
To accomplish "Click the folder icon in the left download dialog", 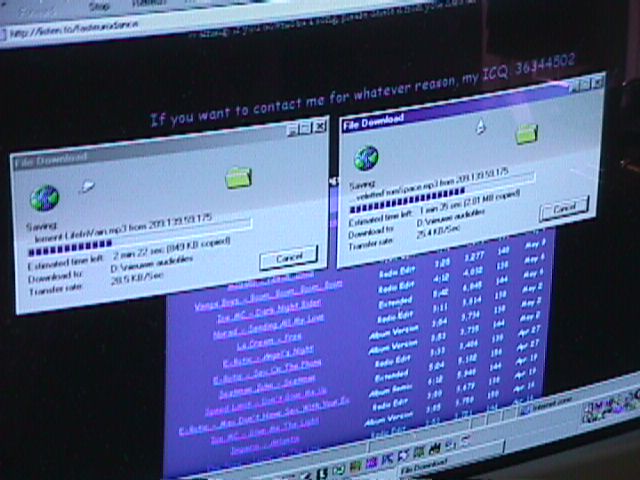I will 238,178.
